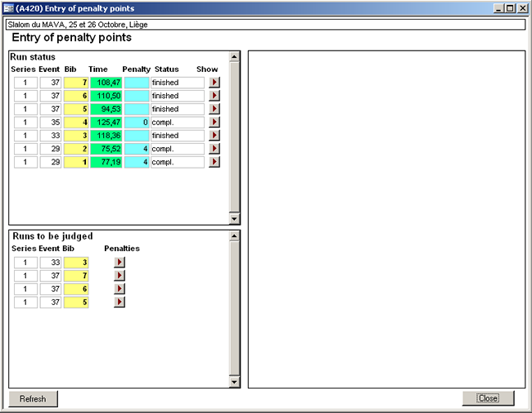This screenshot has height=413, width=532.
Task: Click yellow bib 6 cell in Runs to be judged
Action: [76, 289]
